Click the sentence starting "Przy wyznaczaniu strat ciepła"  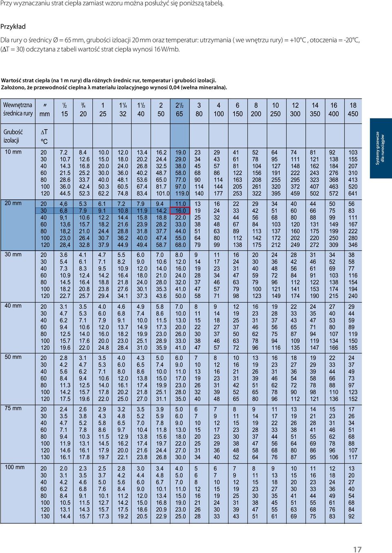112,4
